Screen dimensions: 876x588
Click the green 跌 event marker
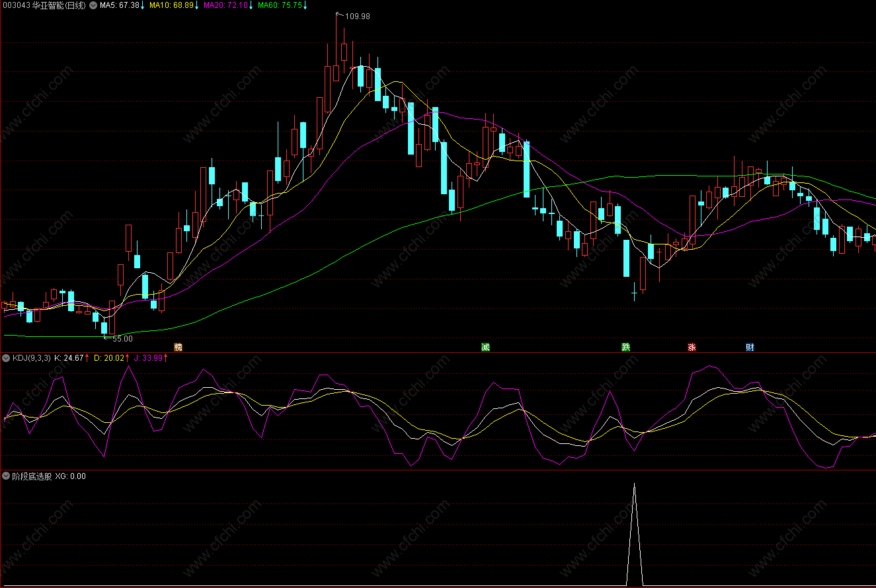pyautogui.click(x=625, y=347)
